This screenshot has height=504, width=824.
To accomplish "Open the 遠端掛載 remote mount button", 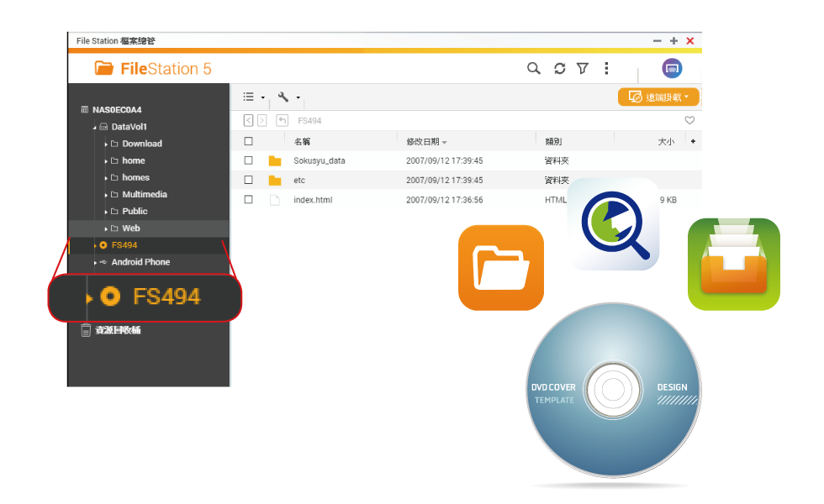I will 658,97.
